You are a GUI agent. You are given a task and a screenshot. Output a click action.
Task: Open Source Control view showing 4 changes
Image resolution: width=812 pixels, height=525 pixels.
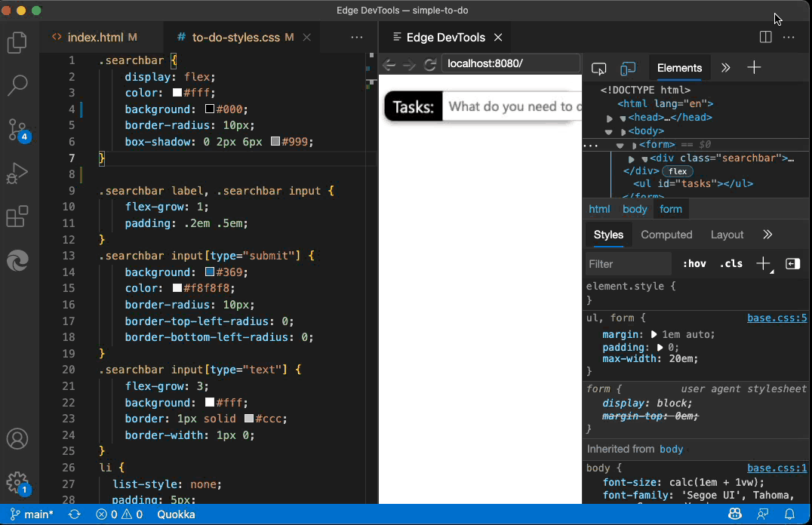click(x=17, y=130)
